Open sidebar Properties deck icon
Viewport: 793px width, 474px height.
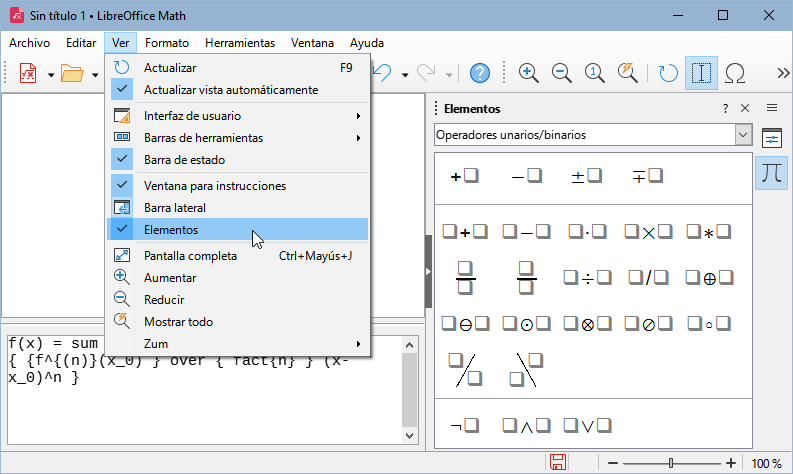(x=771, y=138)
